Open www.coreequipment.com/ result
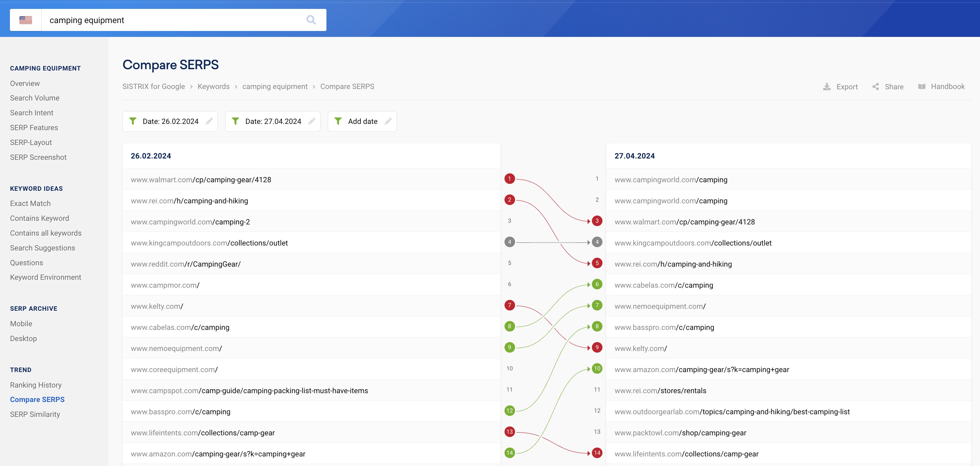 (174, 369)
